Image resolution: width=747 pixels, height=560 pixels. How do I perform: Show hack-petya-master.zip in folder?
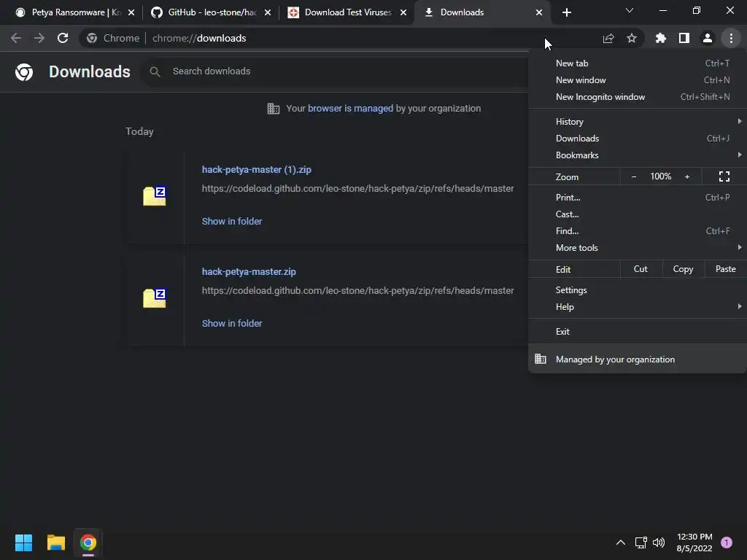point(232,323)
